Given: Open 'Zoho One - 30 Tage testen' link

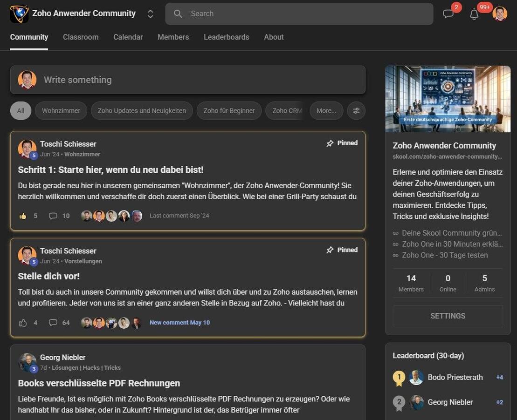Looking at the screenshot, I should (444, 255).
